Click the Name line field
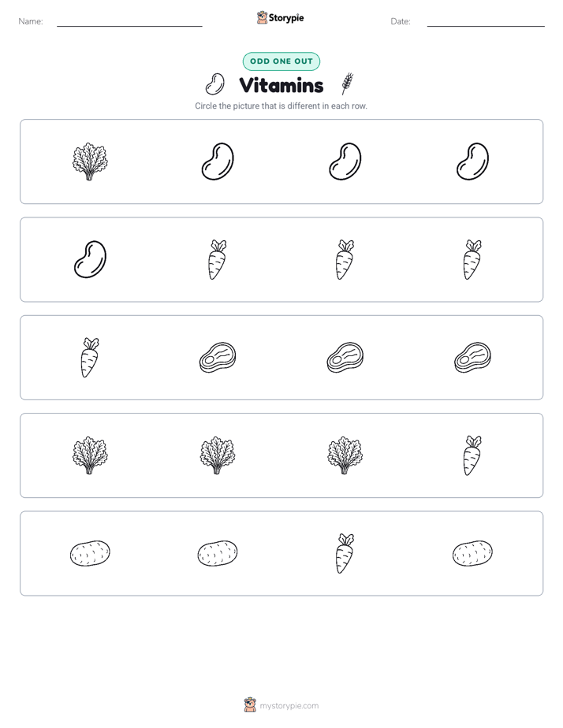The image size is (563, 728). [x=129, y=21]
